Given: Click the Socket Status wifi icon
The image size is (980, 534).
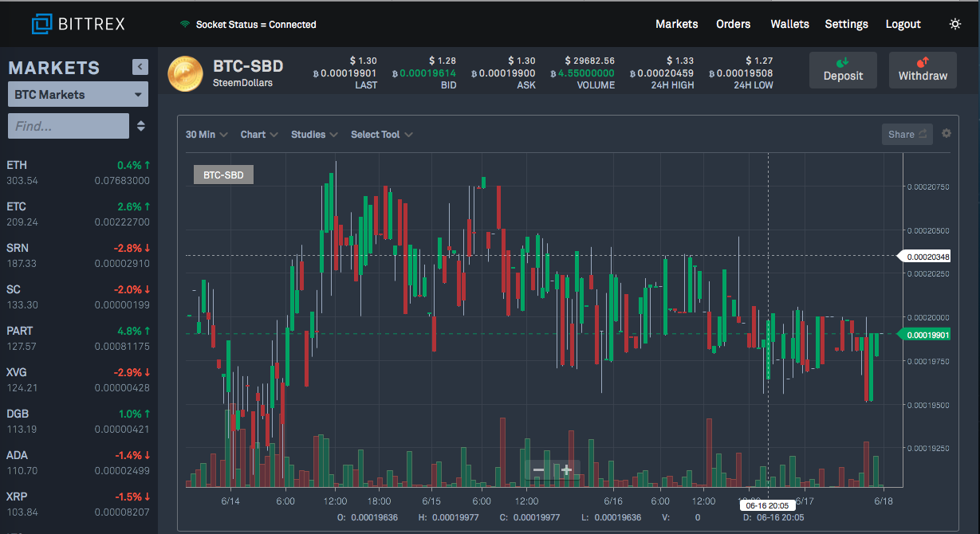Looking at the screenshot, I should [x=185, y=24].
